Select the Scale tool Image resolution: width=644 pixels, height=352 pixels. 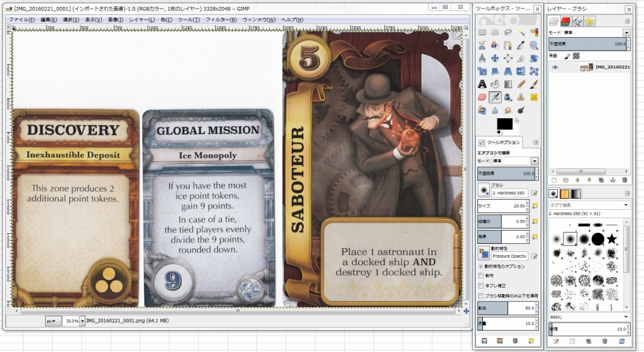click(482, 72)
